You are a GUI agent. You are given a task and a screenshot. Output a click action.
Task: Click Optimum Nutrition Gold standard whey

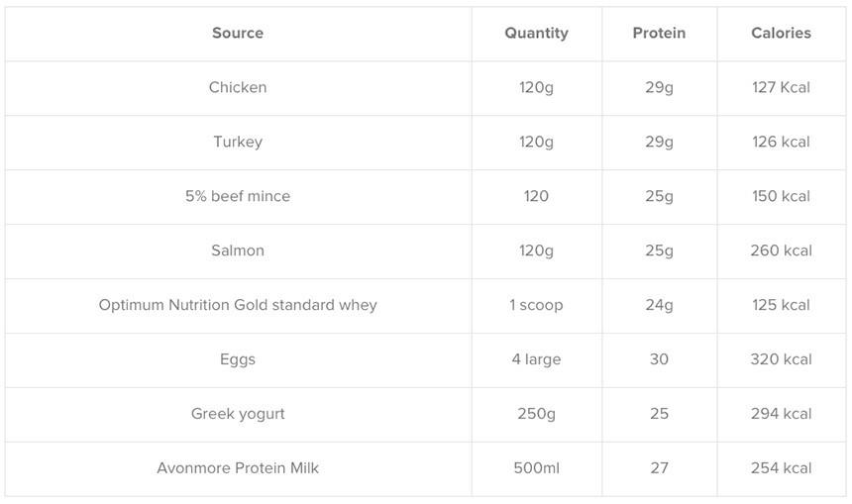238,305
